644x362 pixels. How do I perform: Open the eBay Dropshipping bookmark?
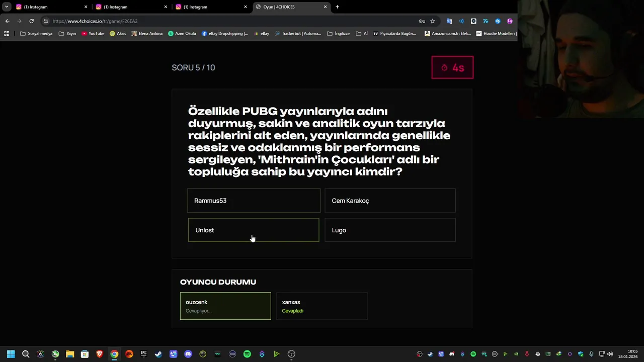pos(225,34)
